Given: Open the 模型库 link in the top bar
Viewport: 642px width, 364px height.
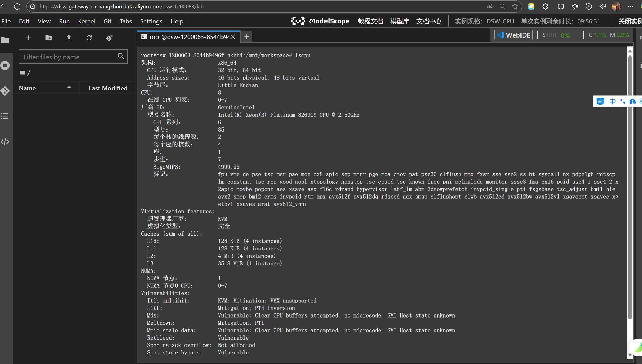Looking at the screenshot, I should 399,21.
